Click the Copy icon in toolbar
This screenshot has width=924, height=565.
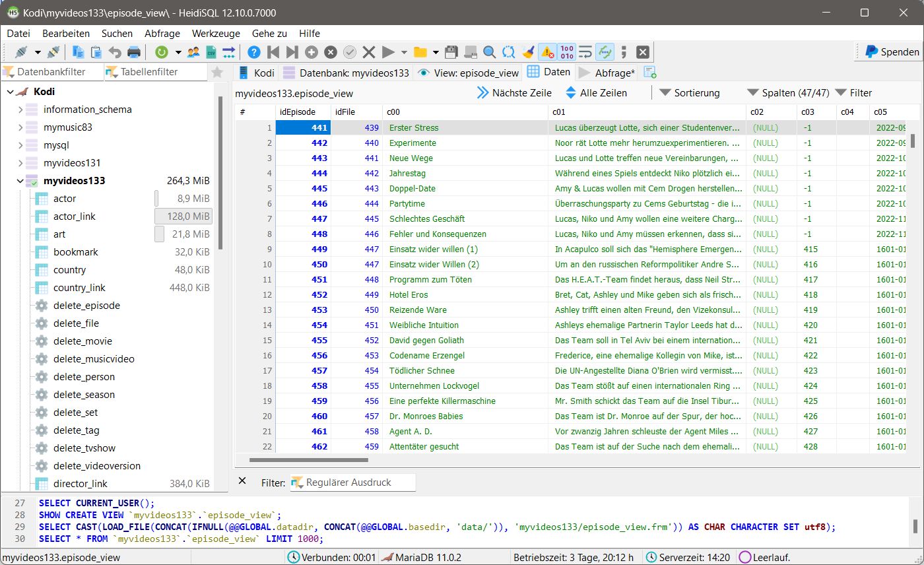point(79,52)
